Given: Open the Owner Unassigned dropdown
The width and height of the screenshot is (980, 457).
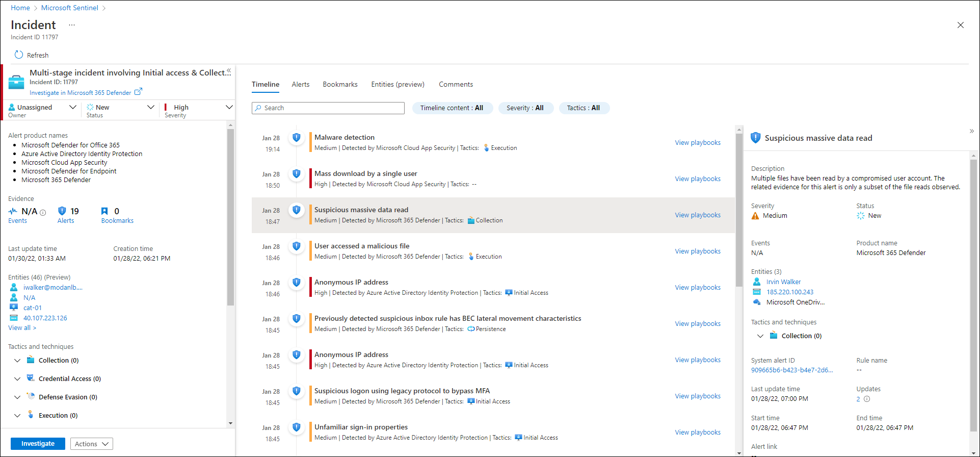Looking at the screenshot, I should (72, 107).
